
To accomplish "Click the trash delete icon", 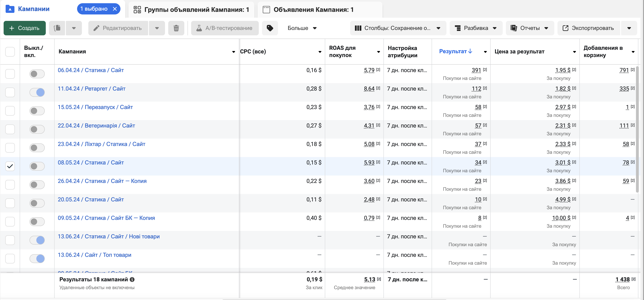I will pos(176,28).
